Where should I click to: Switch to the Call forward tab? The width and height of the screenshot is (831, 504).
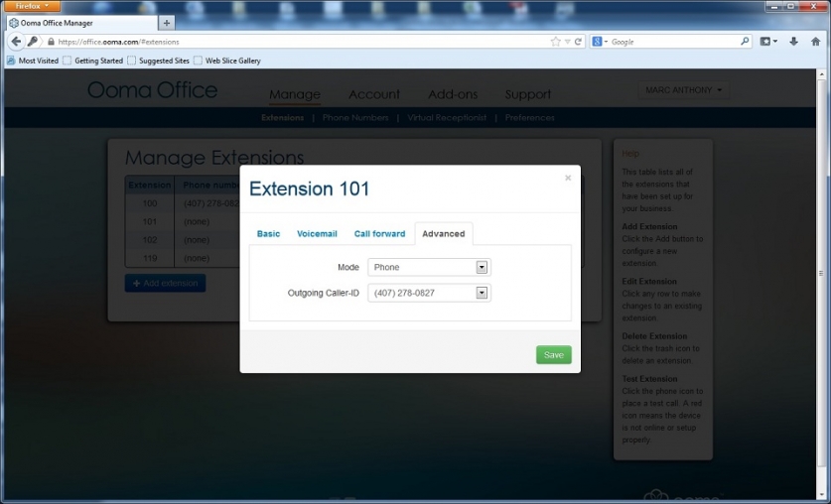tap(379, 233)
